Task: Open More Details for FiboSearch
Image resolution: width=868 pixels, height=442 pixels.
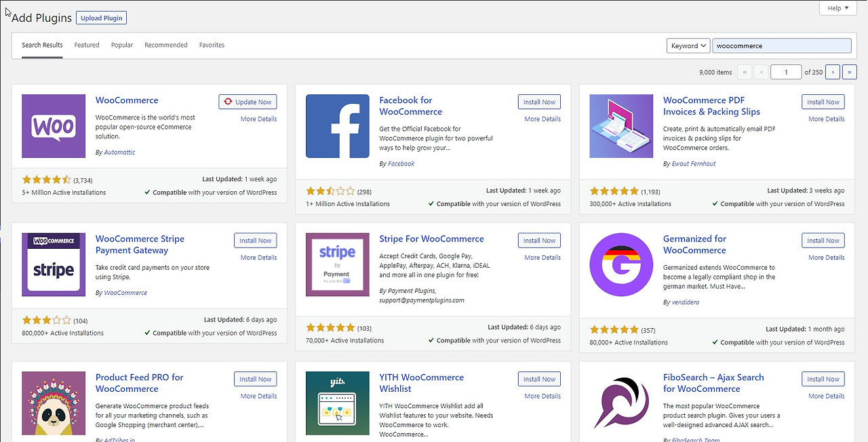Action: point(827,396)
